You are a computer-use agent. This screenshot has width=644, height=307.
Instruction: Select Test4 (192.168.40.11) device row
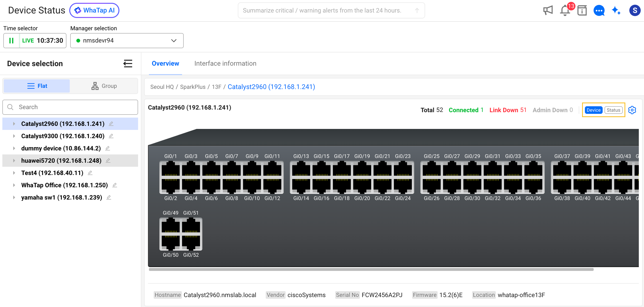[x=70, y=173]
